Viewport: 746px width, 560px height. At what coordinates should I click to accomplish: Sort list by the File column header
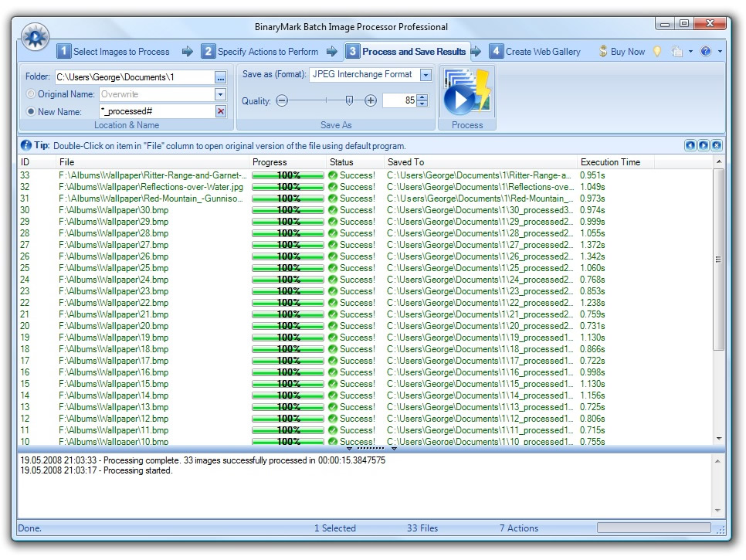(153, 162)
